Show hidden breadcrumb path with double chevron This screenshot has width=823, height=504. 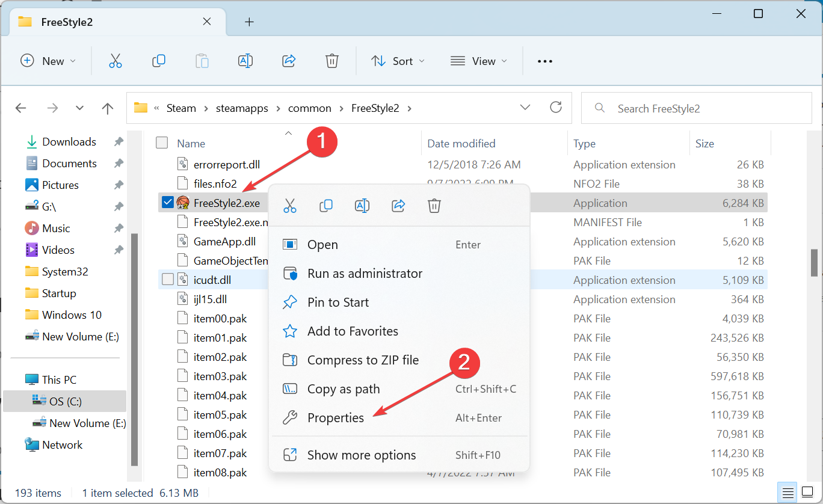(157, 108)
